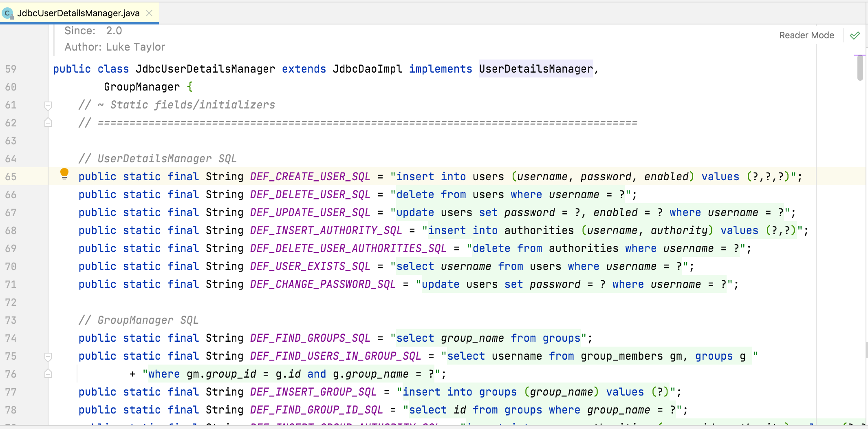This screenshot has height=429, width=868.
Task: Place cursor on DEF_FIND_GROUPS_SQL constant
Action: 310,338
